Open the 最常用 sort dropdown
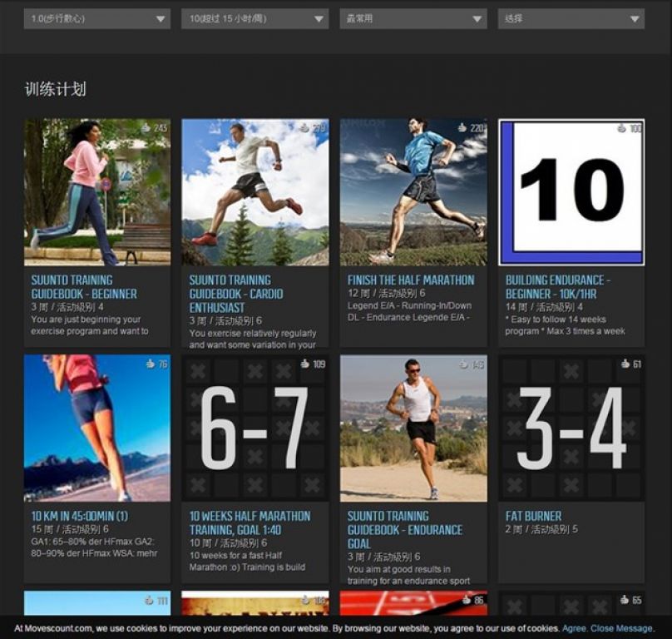Viewport: 672px width, 639px height. 413,18
